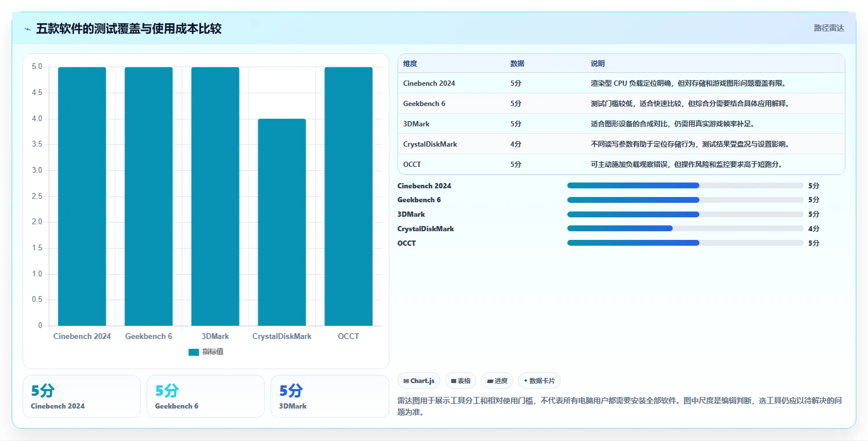The height and width of the screenshot is (441, 868).
Task: Select the Chart.js tag pill
Action: [419, 381]
